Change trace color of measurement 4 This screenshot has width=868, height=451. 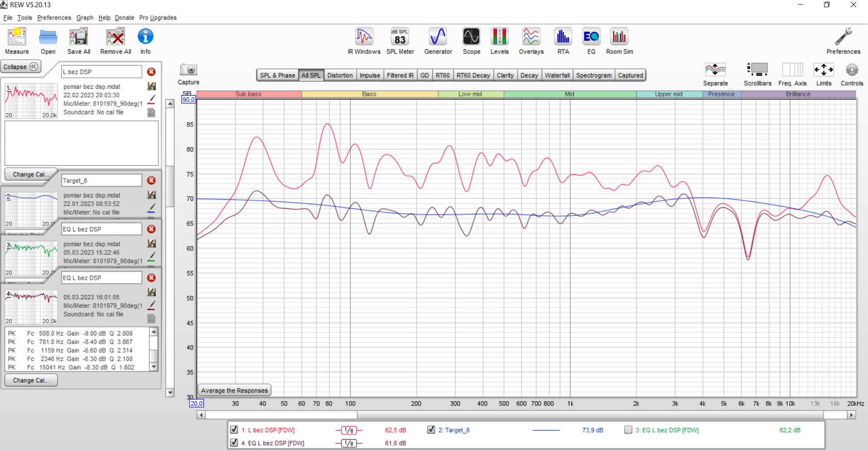point(152,305)
